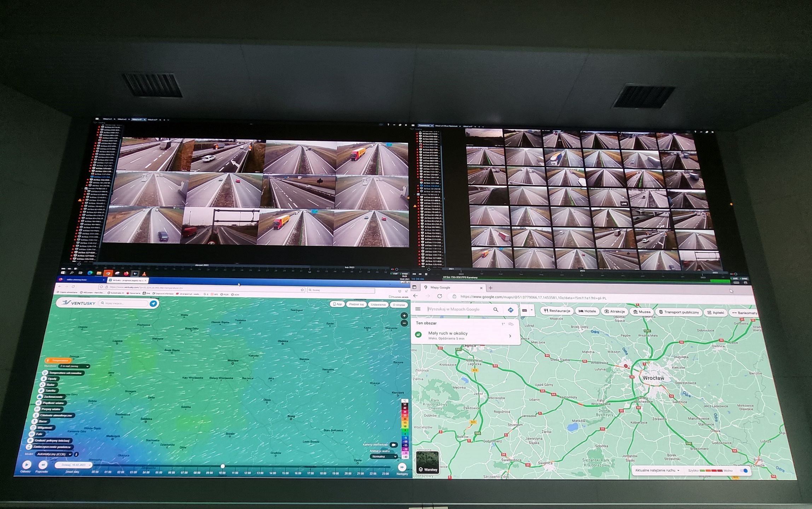Open the keyboard input dropdown arrow in Google Maps
The width and height of the screenshot is (812, 509).
[531, 310]
